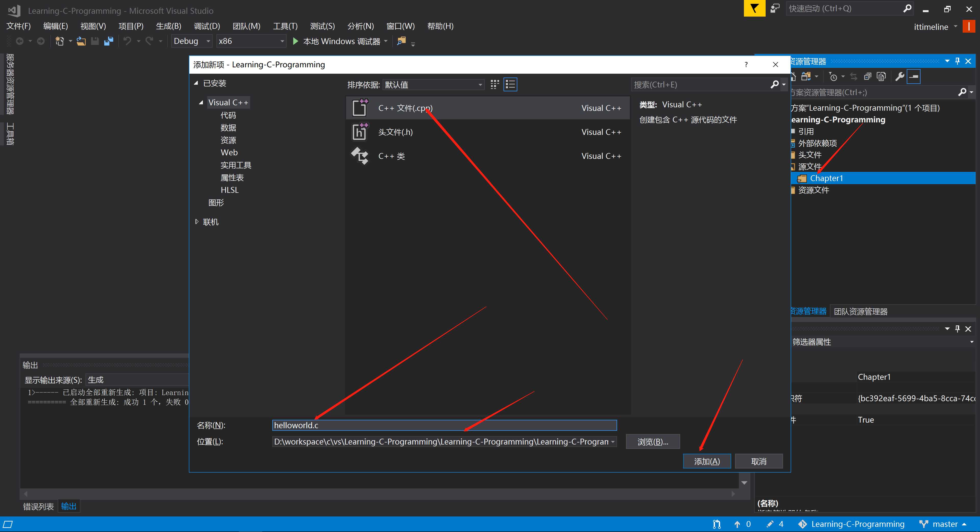Pin the properties panel
Image resolution: width=980 pixels, height=532 pixels.
click(x=958, y=328)
